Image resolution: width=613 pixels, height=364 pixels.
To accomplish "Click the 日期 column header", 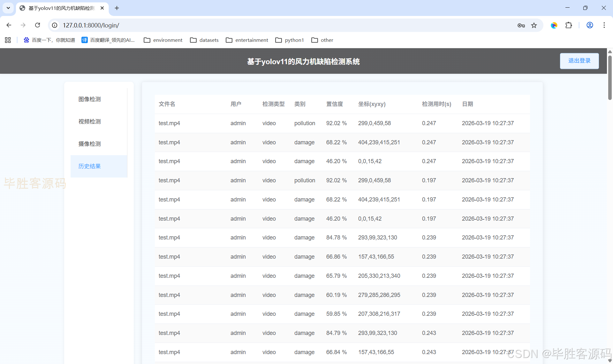I will [468, 104].
